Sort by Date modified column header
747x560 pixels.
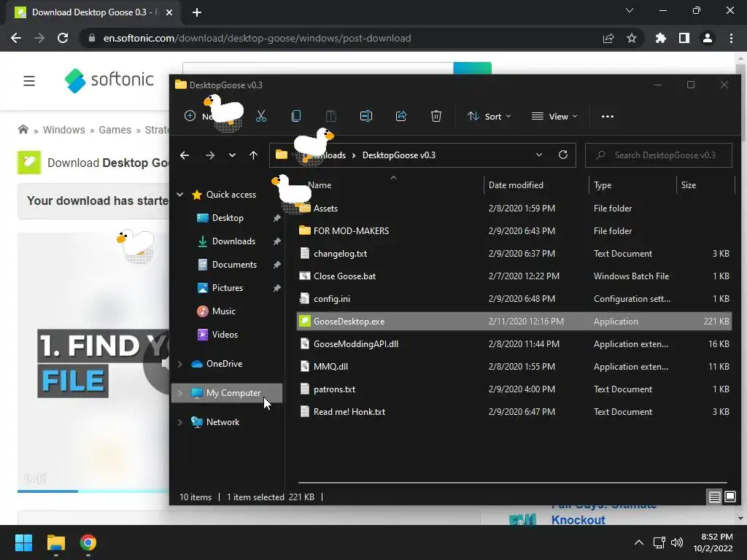click(x=536, y=184)
